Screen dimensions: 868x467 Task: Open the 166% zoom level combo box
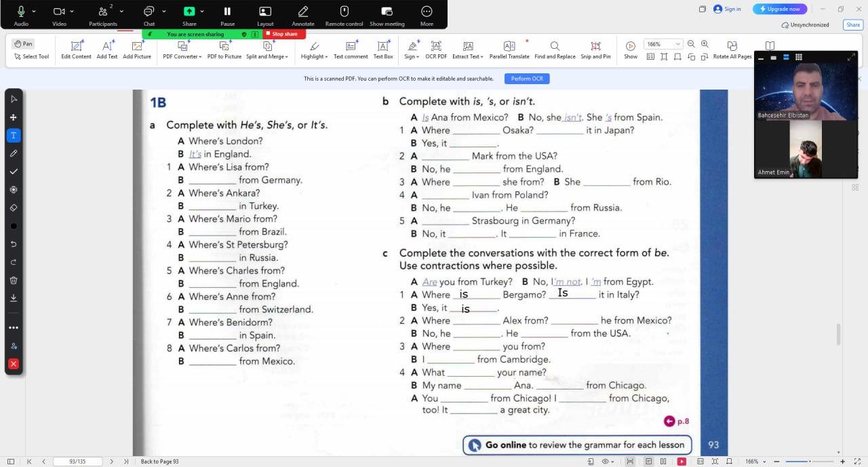663,44
